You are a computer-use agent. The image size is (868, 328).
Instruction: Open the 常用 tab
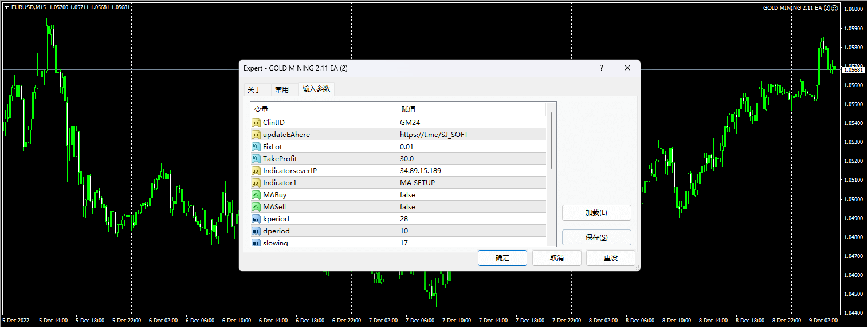click(x=282, y=89)
